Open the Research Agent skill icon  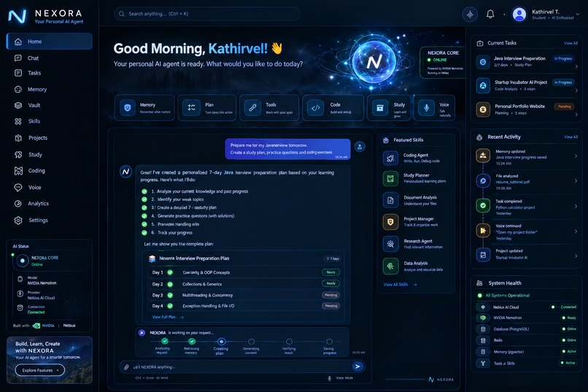[x=390, y=245]
